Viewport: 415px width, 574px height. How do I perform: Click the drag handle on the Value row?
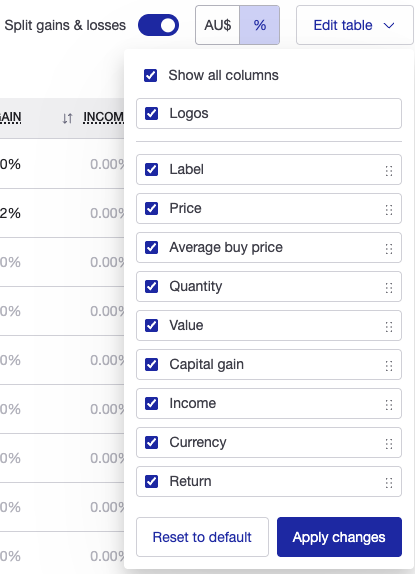click(389, 327)
